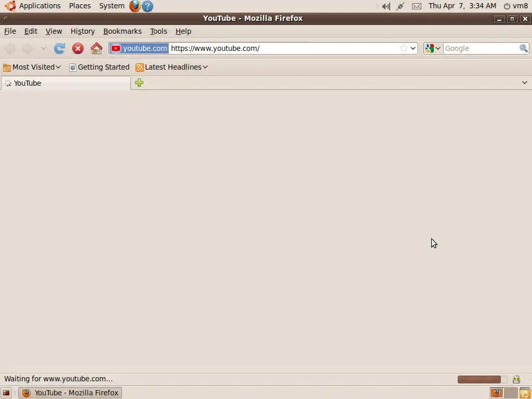Click the padlock security icon in status bar

pyautogui.click(x=516, y=379)
